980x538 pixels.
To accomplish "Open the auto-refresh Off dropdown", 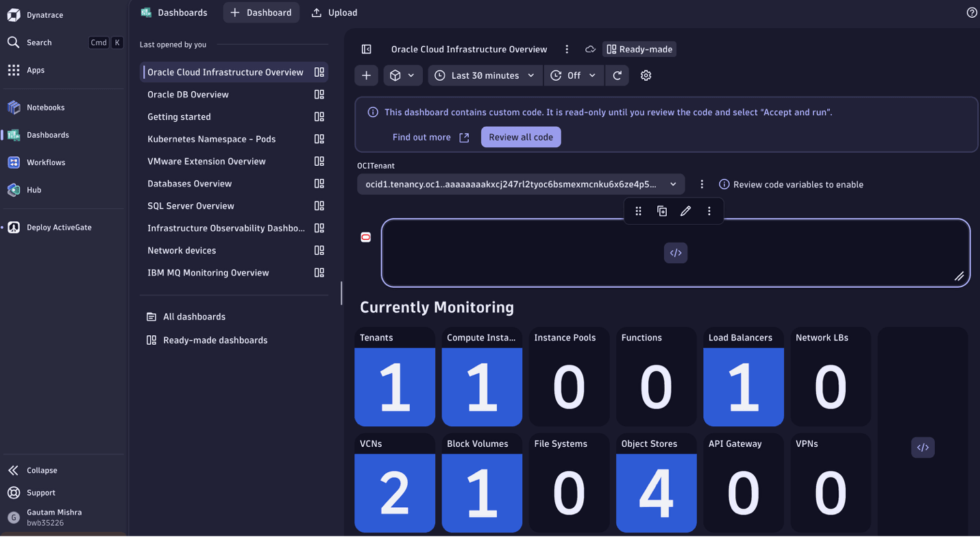I will coord(574,75).
